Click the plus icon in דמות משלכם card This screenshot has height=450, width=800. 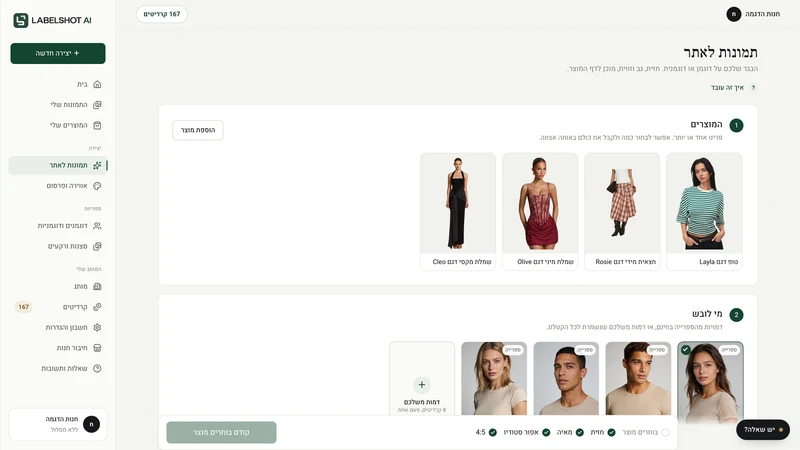(x=421, y=385)
